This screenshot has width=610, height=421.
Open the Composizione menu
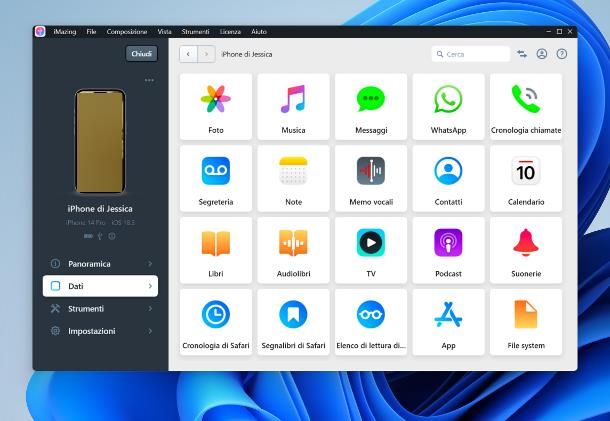[127, 32]
